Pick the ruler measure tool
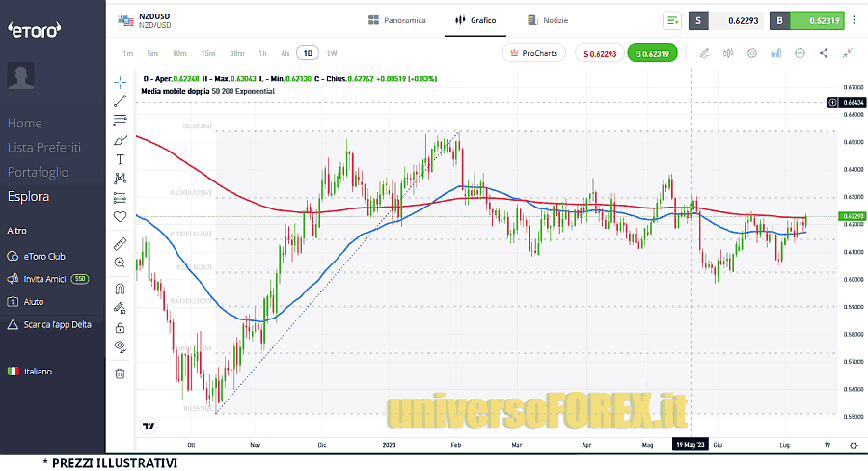 [x=120, y=242]
